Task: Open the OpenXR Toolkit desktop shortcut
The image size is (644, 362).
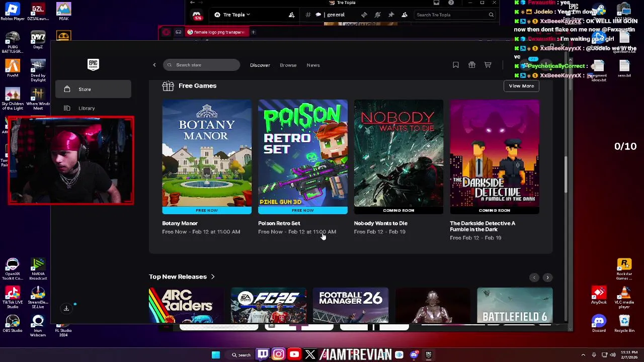Action: click(x=13, y=269)
